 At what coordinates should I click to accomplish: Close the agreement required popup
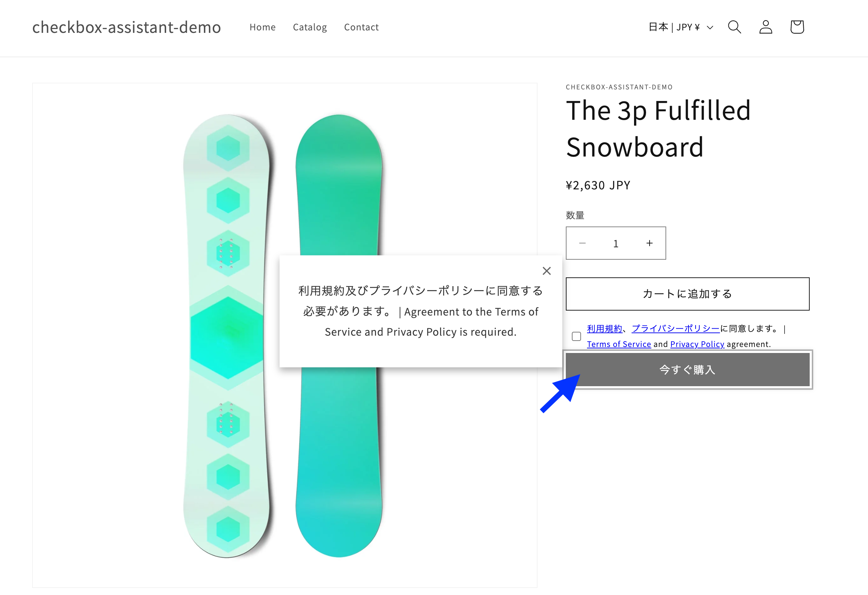coord(546,271)
